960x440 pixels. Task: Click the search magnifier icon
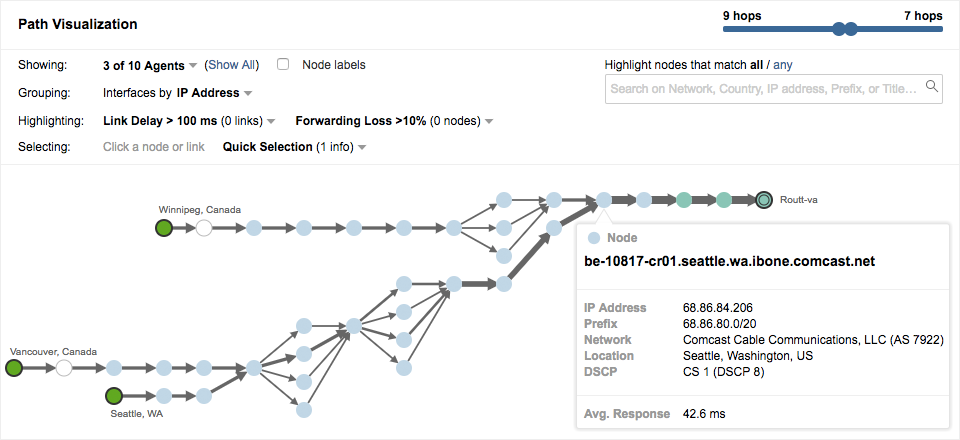pos(932,87)
